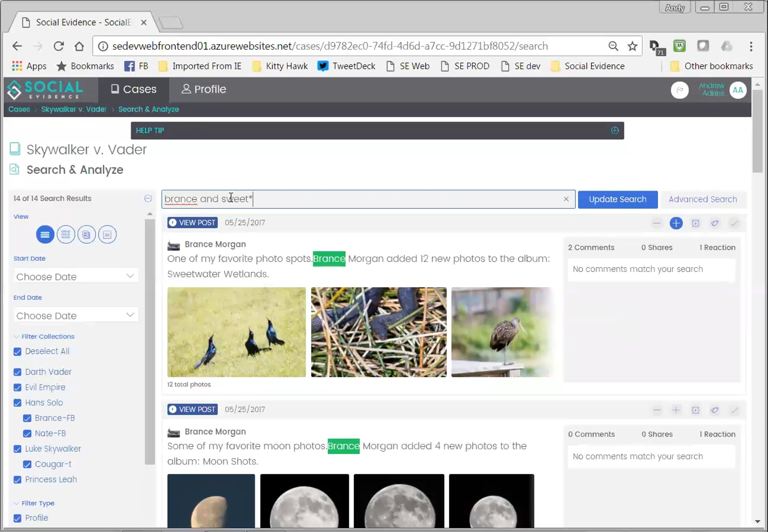Go to browser home page
Viewport: 768px width, 532px height.
pyautogui.click(x=79, y=46)
